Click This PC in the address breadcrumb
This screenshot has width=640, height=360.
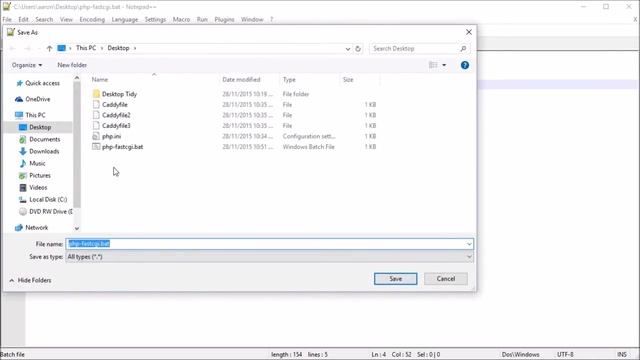pyautogui.click(x=86, y=48)
